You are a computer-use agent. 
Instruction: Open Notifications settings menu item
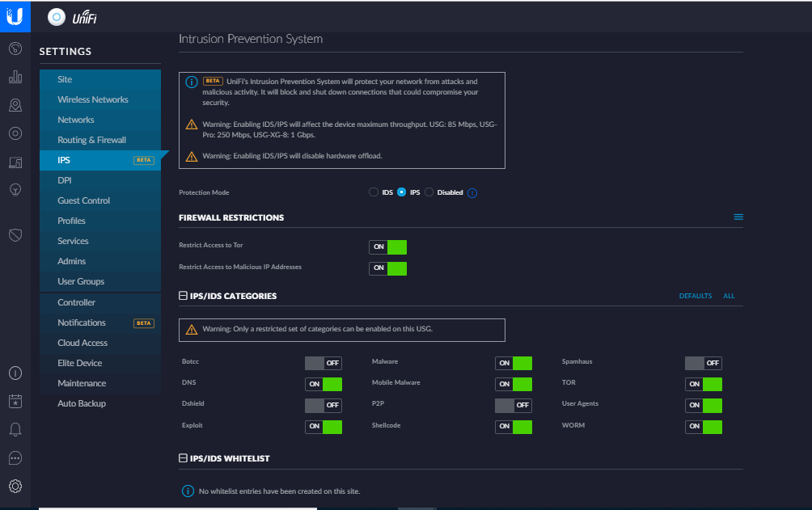click(x=100, y=322)
